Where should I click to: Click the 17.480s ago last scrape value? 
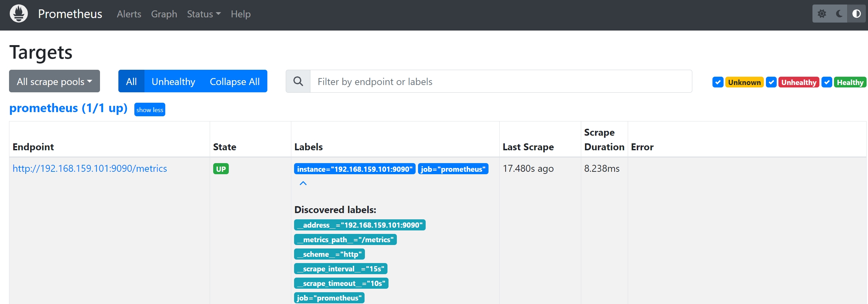[x=528, y=169]
